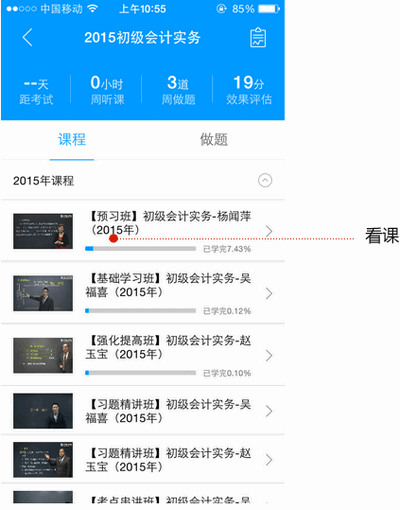Screen dimensions: 400x510
Task: Collapse the 2015年课程 section
Action: (x=265, y=180)
